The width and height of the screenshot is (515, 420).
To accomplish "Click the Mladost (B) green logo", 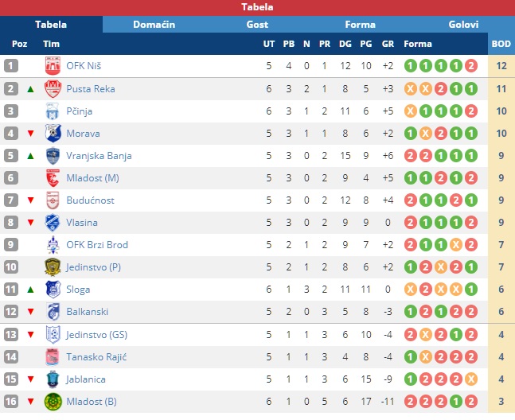I will click(x=53, y=402).
